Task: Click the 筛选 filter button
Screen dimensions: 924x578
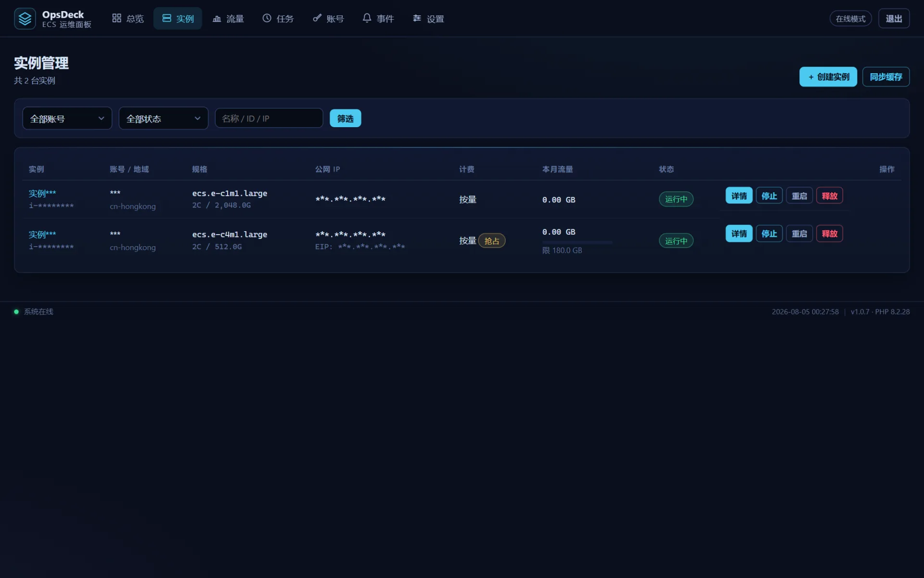Action: (346, 118)
